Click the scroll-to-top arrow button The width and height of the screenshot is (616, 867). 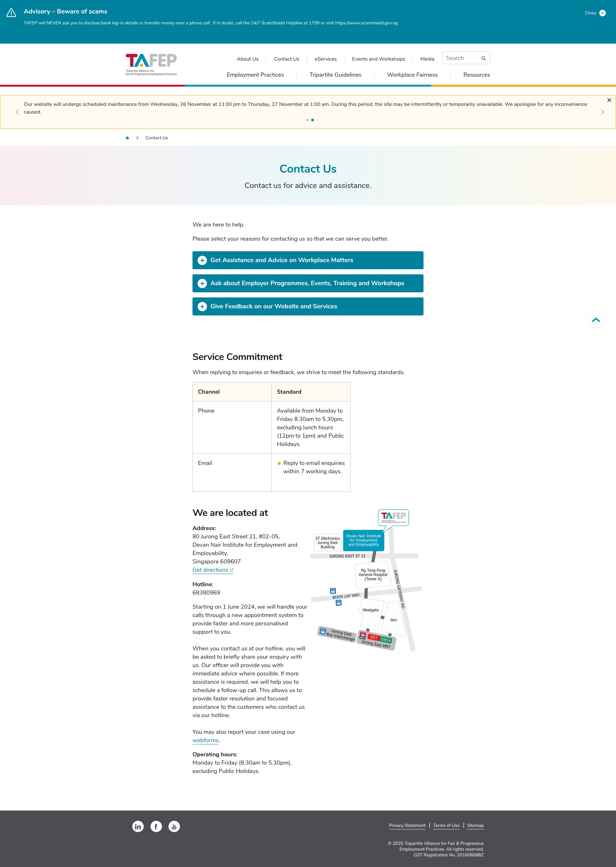tap(595, 320)
